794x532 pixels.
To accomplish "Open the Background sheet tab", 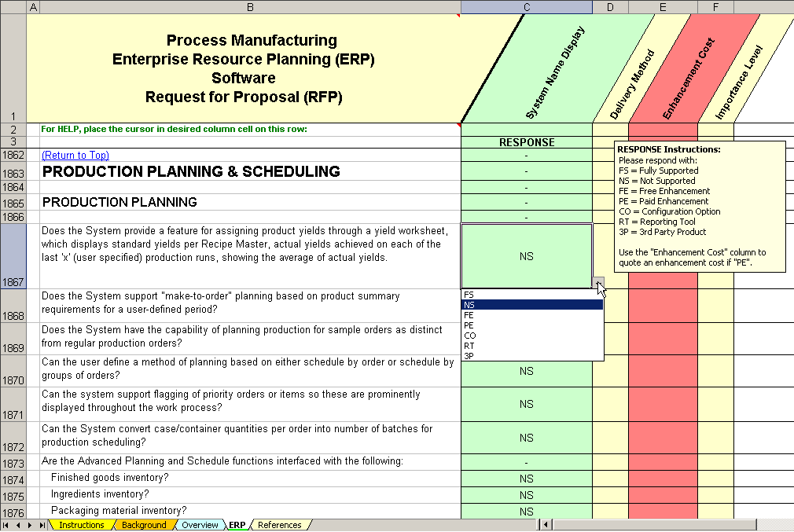I will tap(144, 526).
